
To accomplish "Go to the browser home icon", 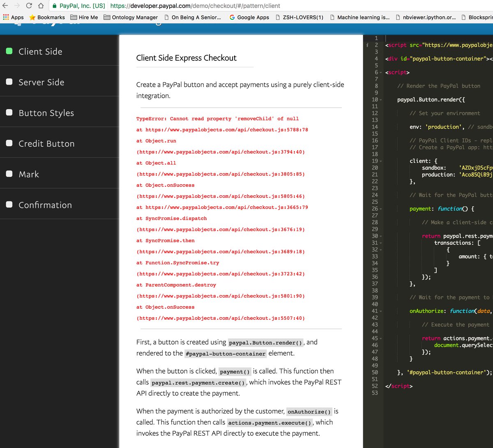I will tap(41, 6).
